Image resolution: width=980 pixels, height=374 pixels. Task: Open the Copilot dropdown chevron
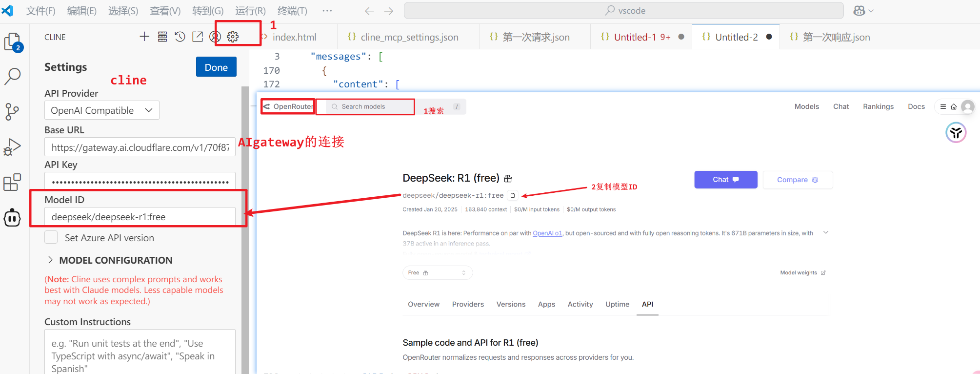tap(871, 11)
